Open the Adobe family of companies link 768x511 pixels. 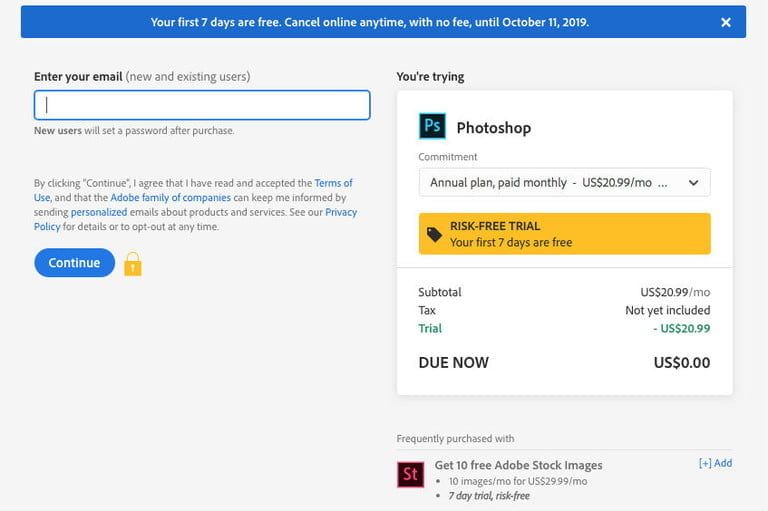170,197
